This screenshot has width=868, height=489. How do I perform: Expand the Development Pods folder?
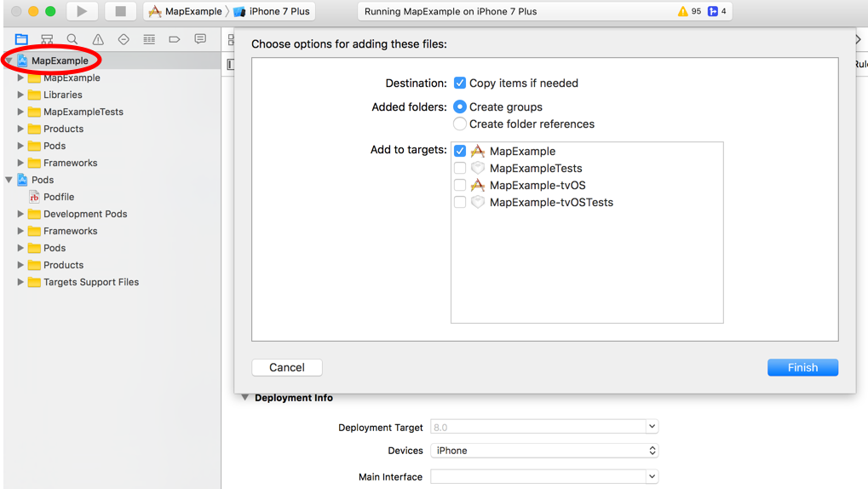tap(20, 214)
